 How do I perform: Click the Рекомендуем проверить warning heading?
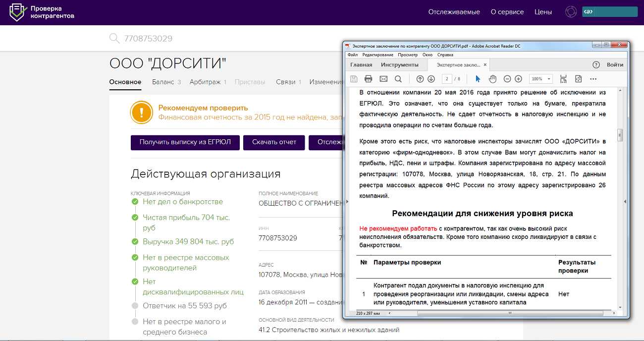[203, 108]
